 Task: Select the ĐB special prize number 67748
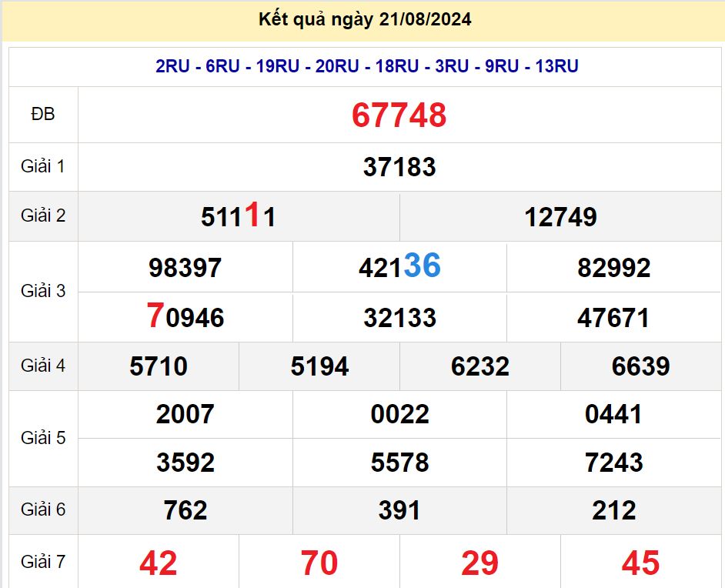point(399,115)
